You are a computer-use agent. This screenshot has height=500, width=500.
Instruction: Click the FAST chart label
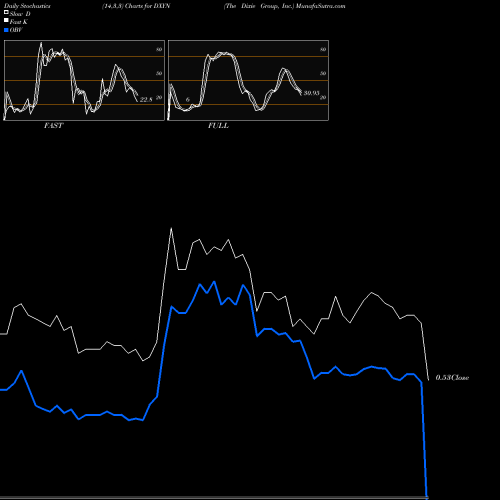53,126
